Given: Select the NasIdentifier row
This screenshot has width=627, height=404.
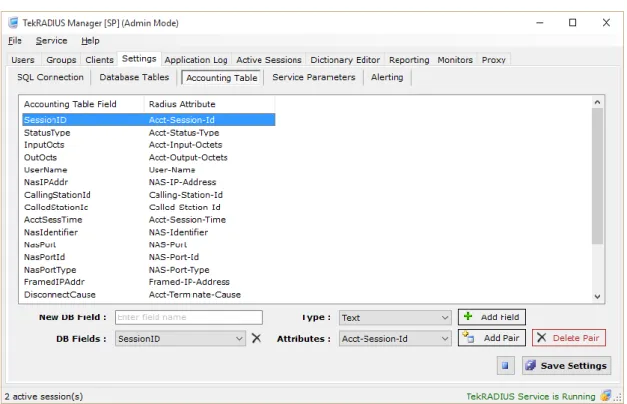Looking at the screenshot, I should coord(148,232).
